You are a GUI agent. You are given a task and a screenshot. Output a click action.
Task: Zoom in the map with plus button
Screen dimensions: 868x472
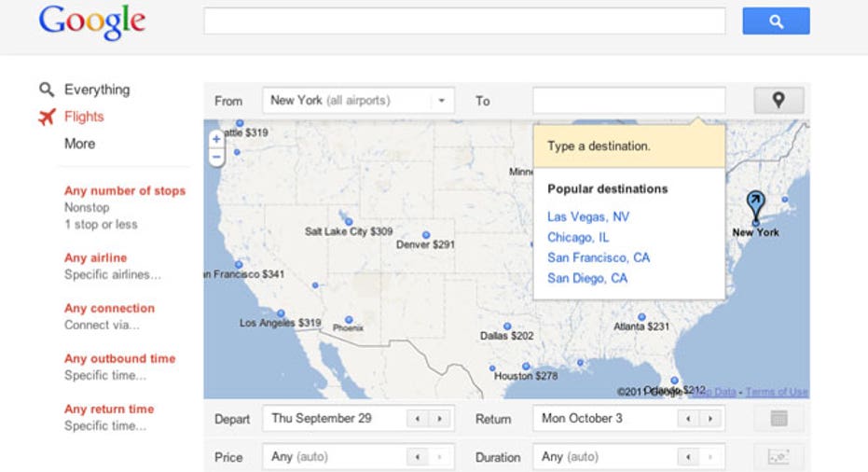click(x=216, y=139)
